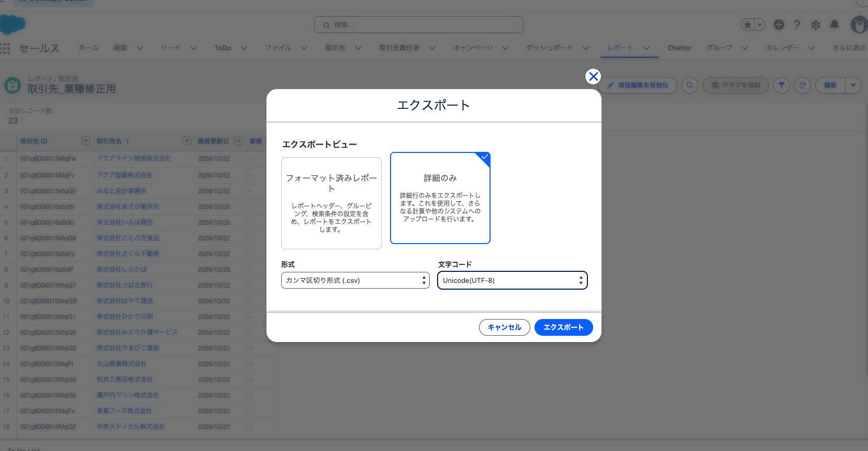The height and width of the screenshot is (451, 868).
Task: Open the ダッシュボード tab
Action: (x=550, y=48)
